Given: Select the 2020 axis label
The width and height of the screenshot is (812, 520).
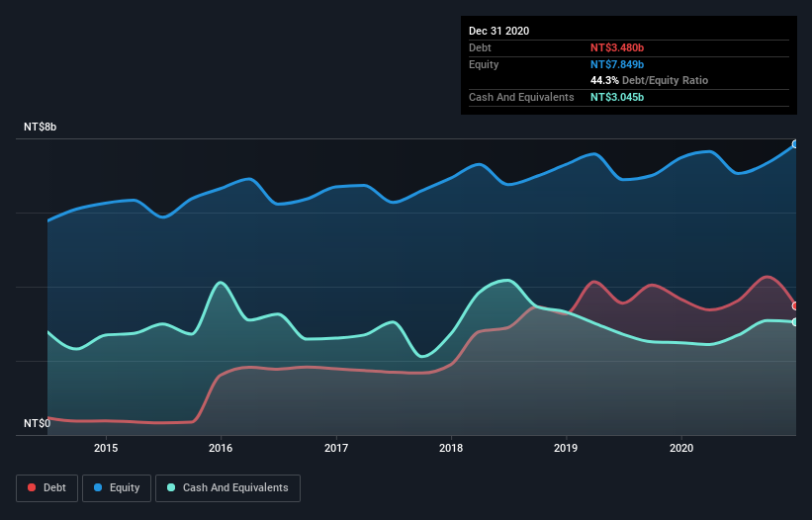Looking at the screenshot, I should 681,448.
